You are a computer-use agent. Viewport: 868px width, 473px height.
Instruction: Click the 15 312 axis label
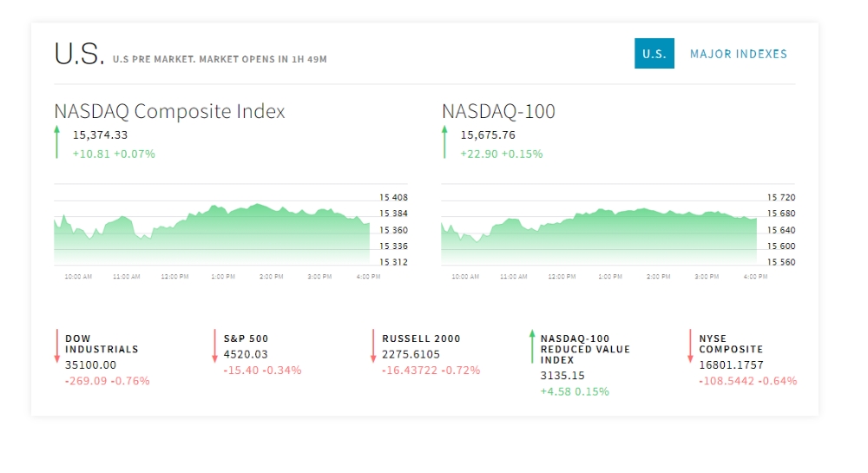[x=393, y=262]
